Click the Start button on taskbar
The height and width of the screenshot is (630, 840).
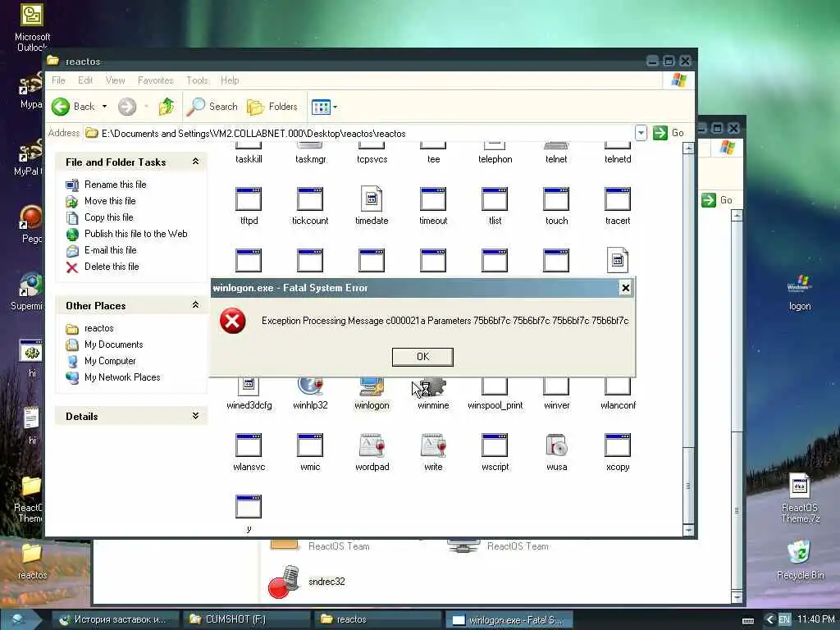(21, 619)
